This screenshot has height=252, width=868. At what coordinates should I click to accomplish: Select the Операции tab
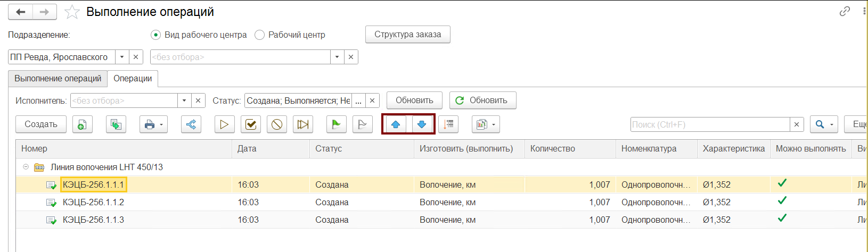coord(133,78)
